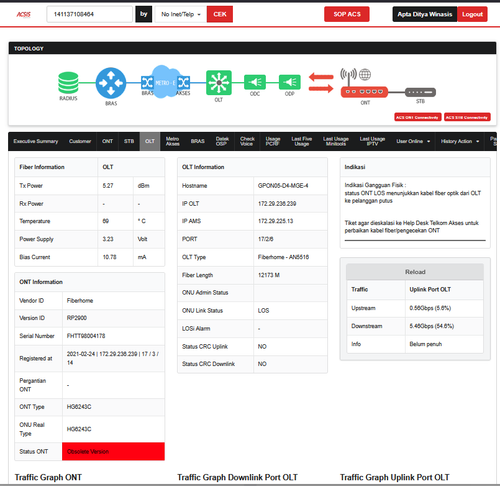Select the OLT node icon in topology
This screenshot has height=486, width=500.
[219, 82]
